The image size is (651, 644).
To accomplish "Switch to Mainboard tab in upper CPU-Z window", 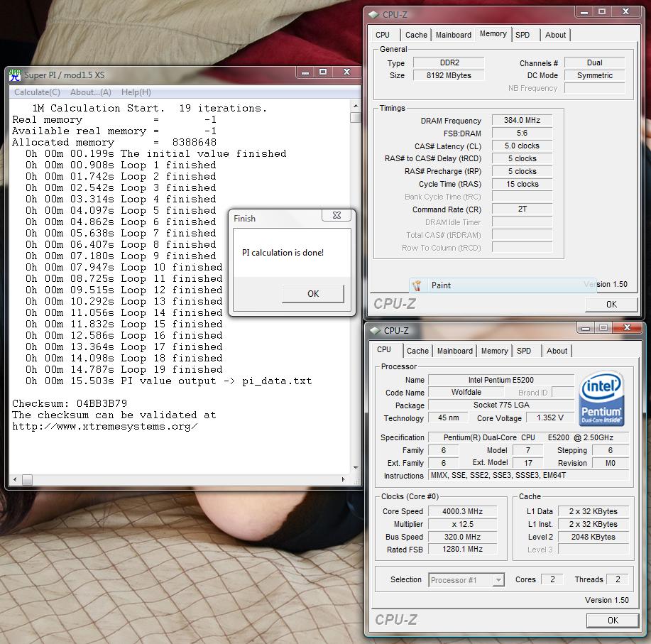I will pos(454,35).
